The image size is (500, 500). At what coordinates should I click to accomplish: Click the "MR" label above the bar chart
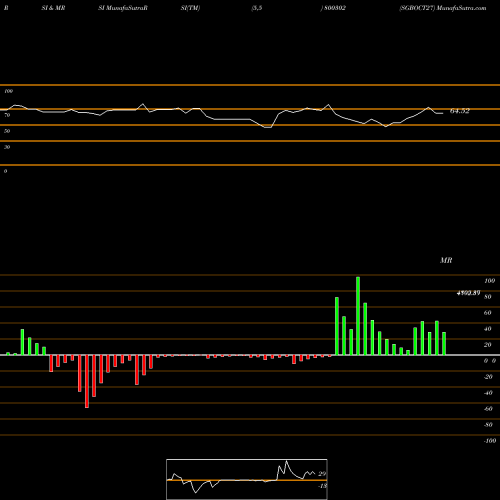446,260
